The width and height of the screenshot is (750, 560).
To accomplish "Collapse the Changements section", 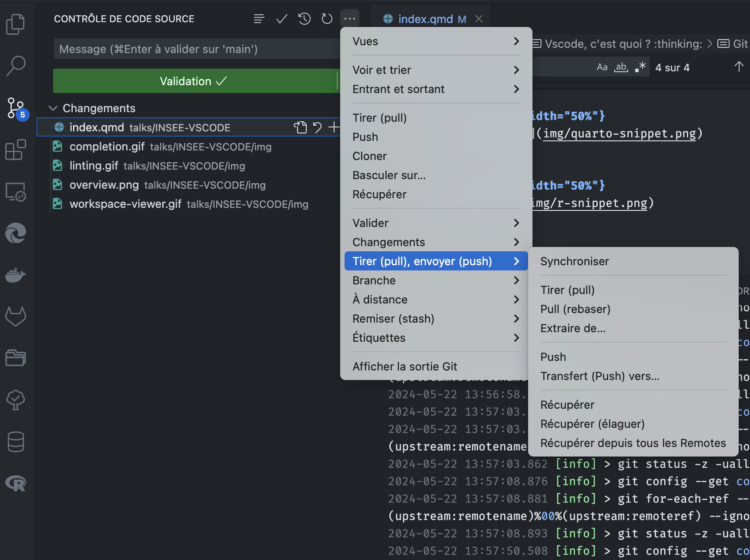I will (53, 108).
